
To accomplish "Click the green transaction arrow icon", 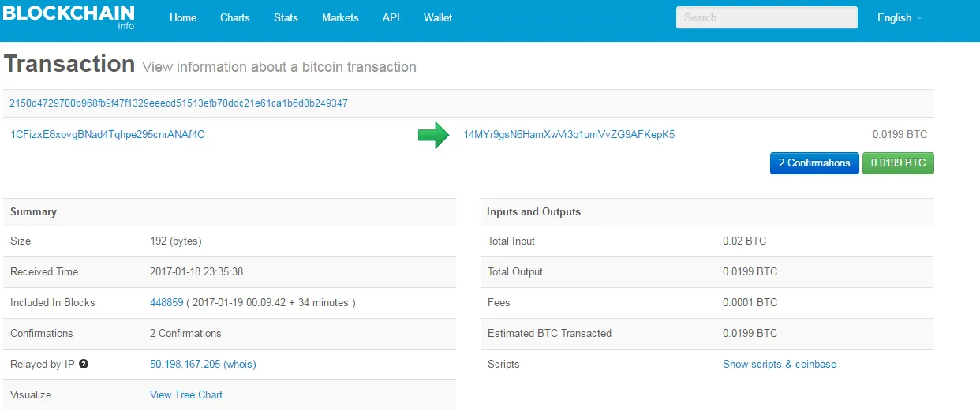I will tap(433, 135).
